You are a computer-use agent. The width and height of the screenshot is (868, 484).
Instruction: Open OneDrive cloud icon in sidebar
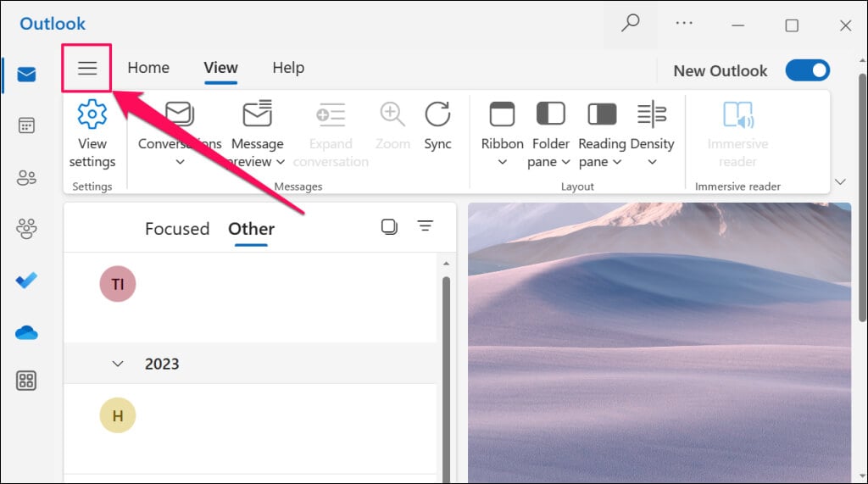[26, 333]
